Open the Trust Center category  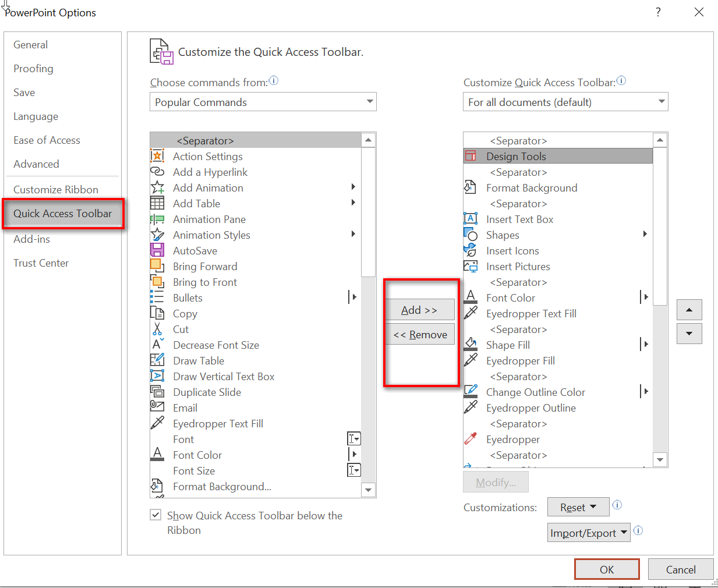tap(41, 263)
